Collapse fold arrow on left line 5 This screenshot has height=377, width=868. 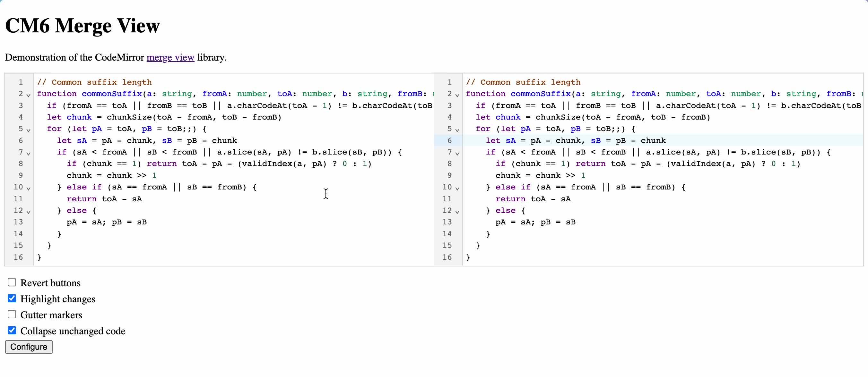pyautogui.click(x=28, y=130)
